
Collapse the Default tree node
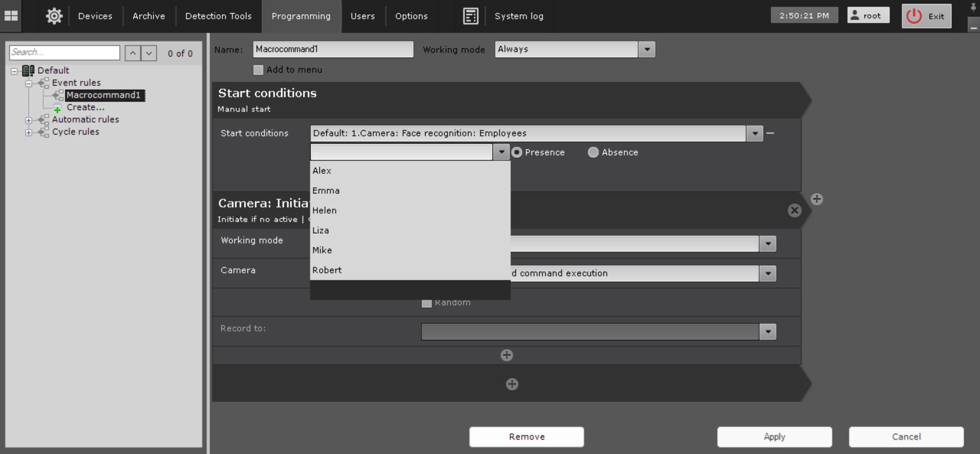pos(14,71)
